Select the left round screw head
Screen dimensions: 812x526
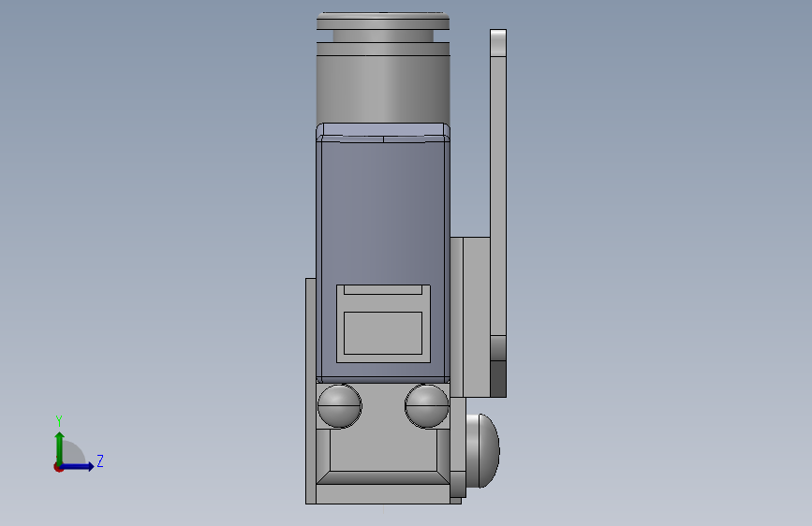(339, 406)
